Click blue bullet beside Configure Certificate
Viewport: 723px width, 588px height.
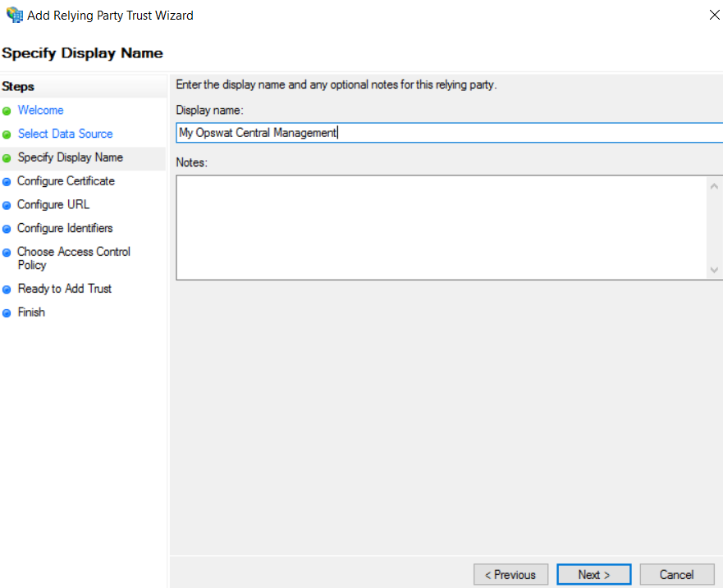(x=7, y=181)
